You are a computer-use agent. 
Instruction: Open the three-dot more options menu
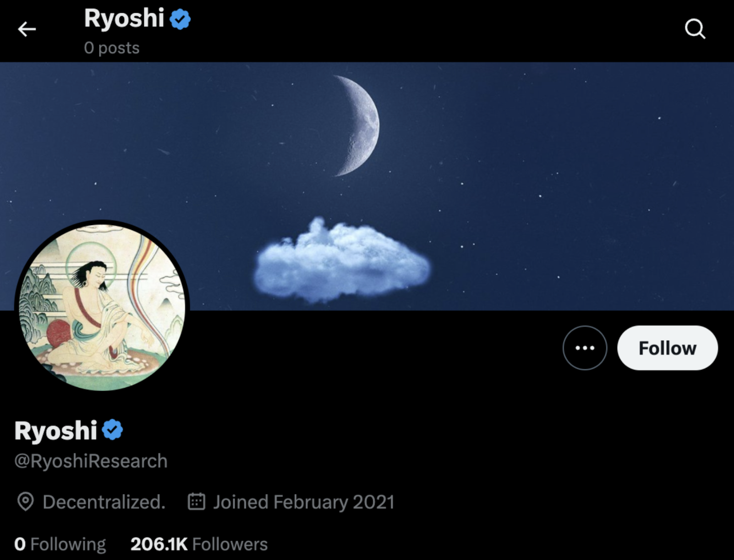point(585,348)
